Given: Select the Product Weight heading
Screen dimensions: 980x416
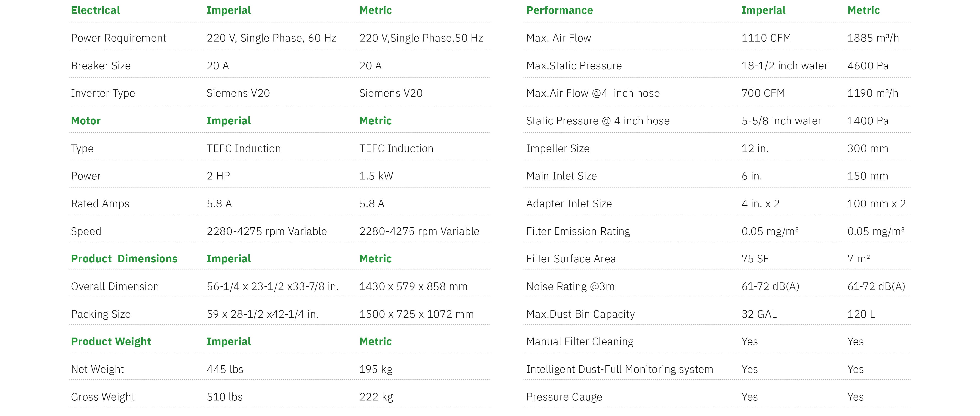Looking at the screenshot, I should tap(111, 341).
